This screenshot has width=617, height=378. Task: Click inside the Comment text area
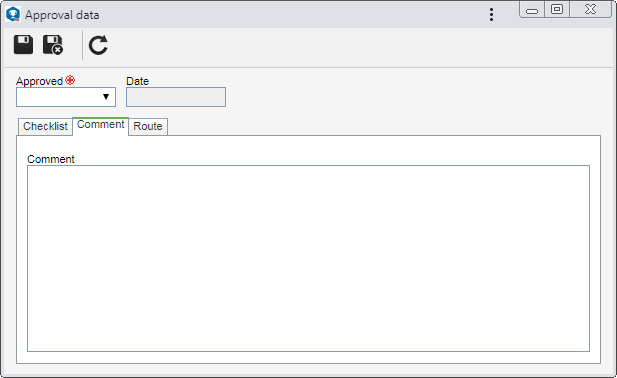point(308,258)
